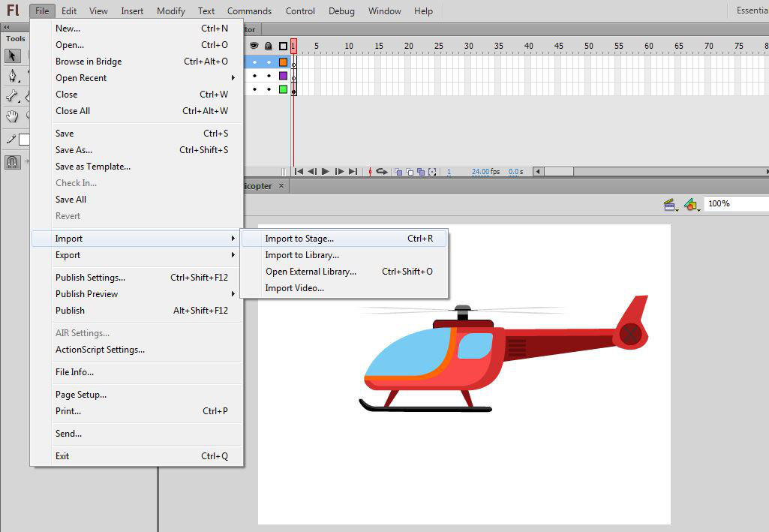Select the Hand tool
769x532 pixels.
coord(13,116)
